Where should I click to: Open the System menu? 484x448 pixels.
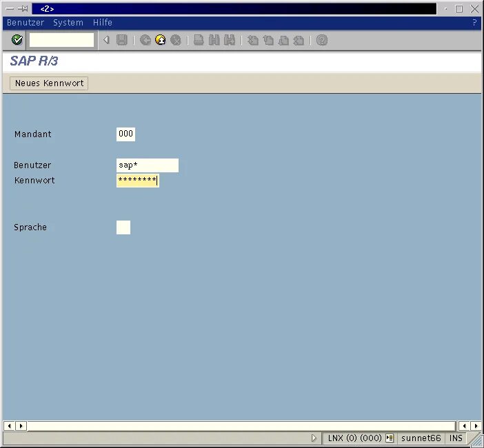(68, 23)
